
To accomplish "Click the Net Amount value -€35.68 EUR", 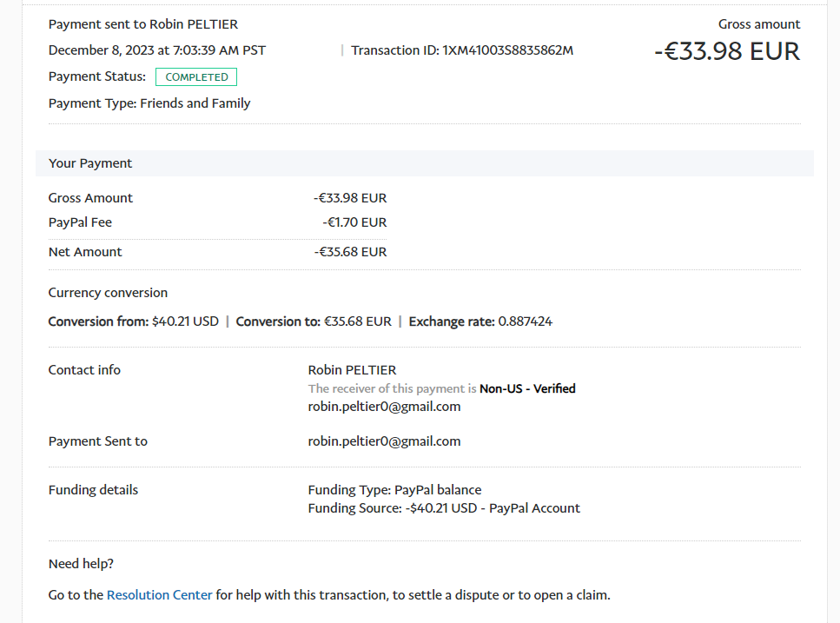I will point(350,252).
